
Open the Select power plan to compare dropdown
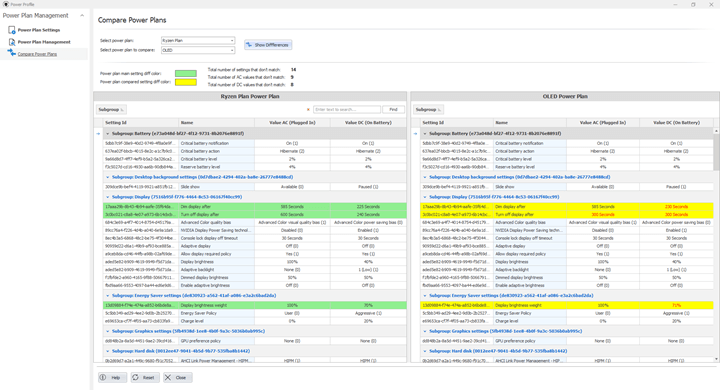click(198, 50)
